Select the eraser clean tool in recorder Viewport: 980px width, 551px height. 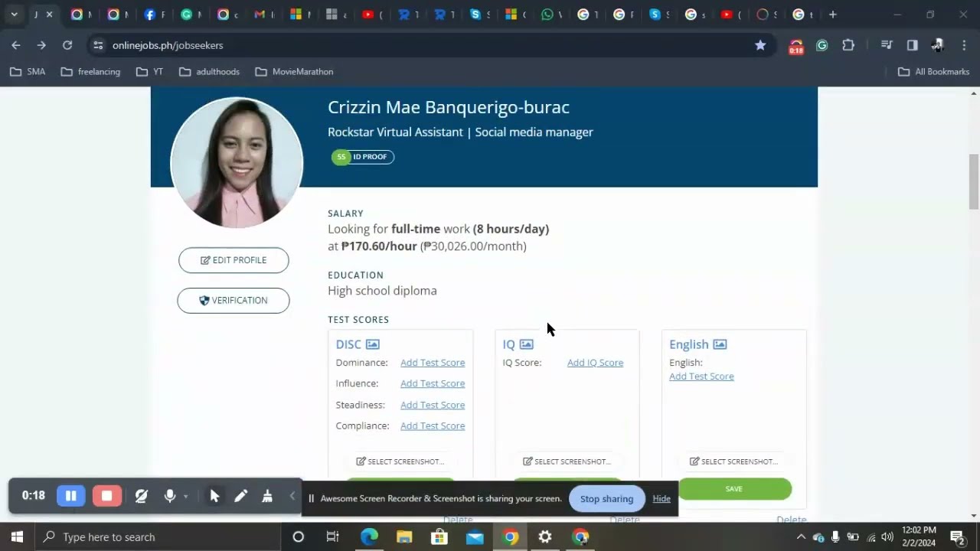coord(267,496)
